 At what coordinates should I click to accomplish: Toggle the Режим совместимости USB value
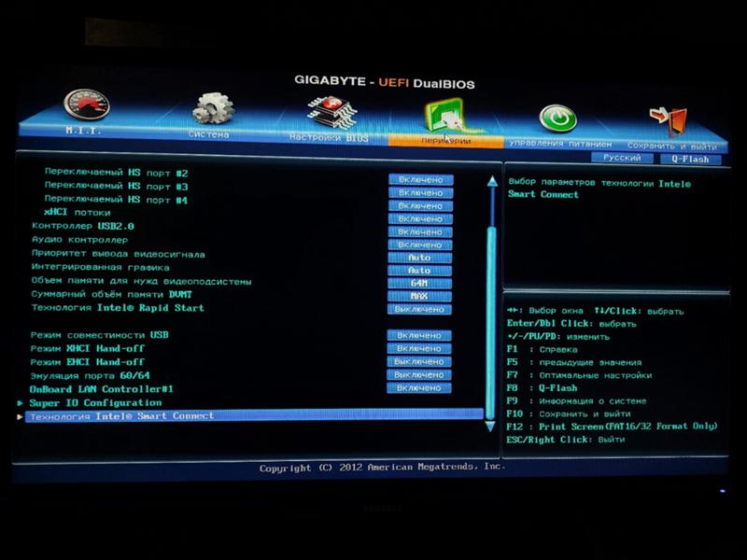click(x=418, y=335)
